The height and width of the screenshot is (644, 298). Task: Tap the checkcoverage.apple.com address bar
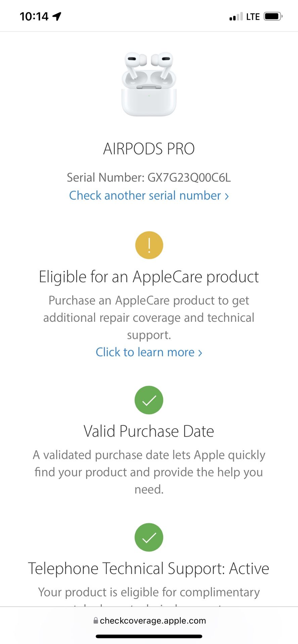(149, 621)
